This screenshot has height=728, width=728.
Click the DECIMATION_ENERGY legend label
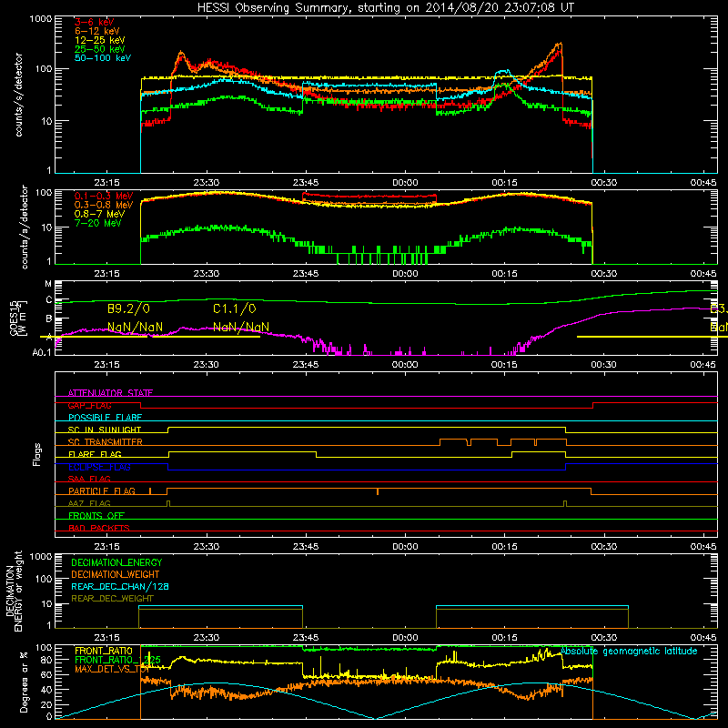116,562
